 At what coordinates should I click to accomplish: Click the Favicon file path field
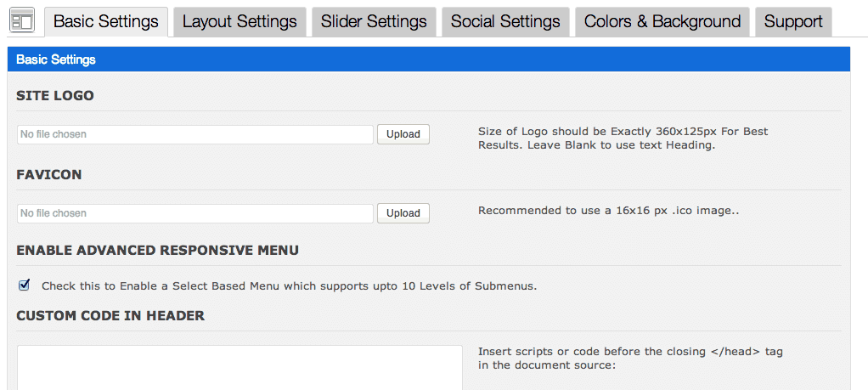tap(195, 214)
